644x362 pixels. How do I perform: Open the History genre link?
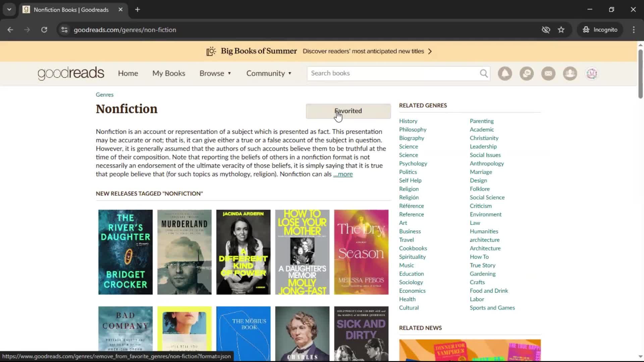pyautogui.click(x=408, y=121)
